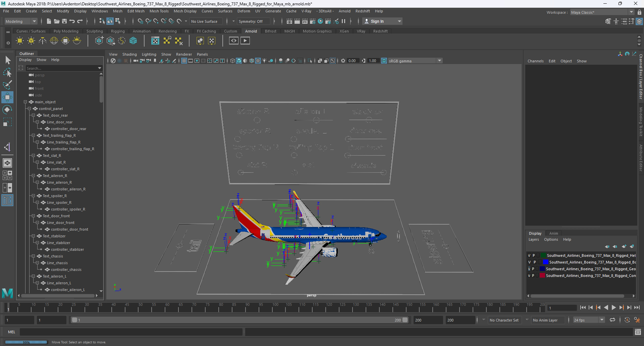The height and width of the screenshot is (346, 644).
Task: Open the Sign In dropdown
Action: pyautogui.click(x=382, y=21)
